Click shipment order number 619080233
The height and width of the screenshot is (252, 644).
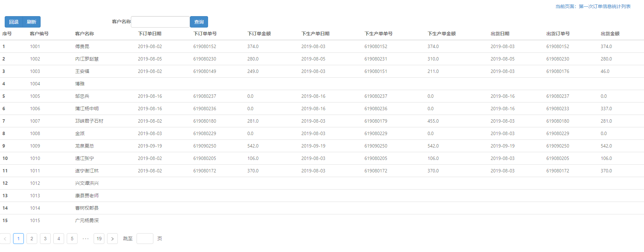(x=558, y=109)
